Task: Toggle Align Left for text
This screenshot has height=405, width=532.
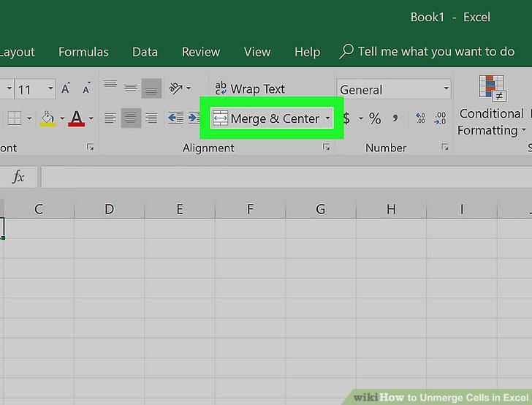Action: point(110,118)
